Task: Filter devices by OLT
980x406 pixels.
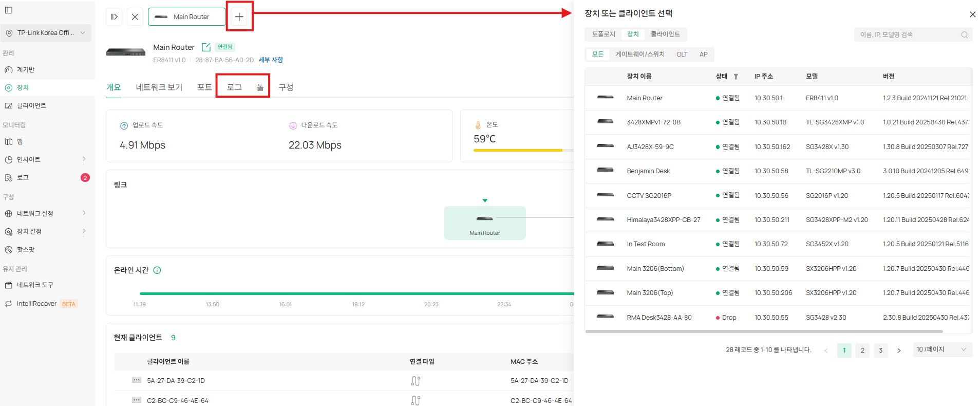Action: [682, 54]
